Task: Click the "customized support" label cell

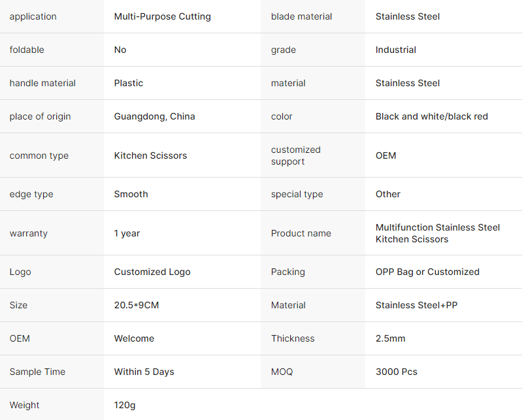Action: 295,155
